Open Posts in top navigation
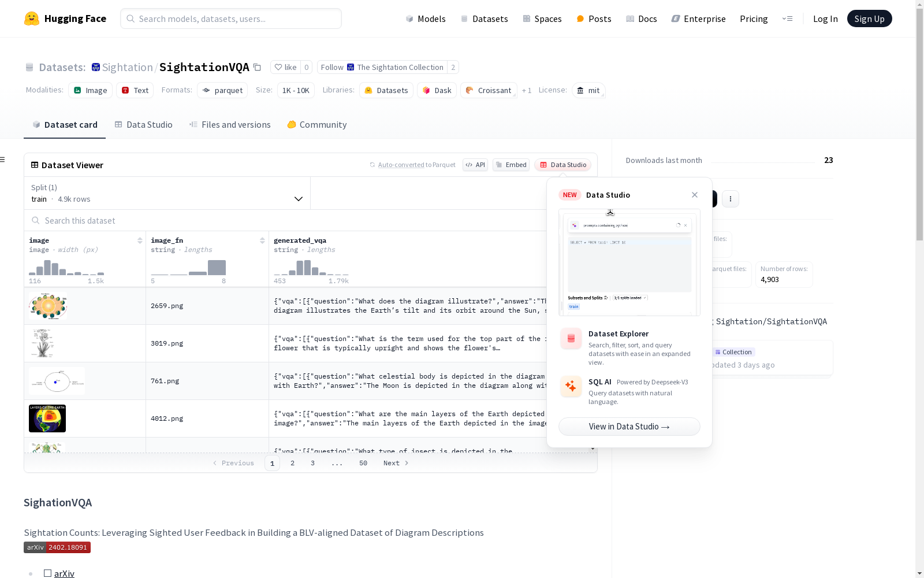924x578 pixels. (594, 18)
